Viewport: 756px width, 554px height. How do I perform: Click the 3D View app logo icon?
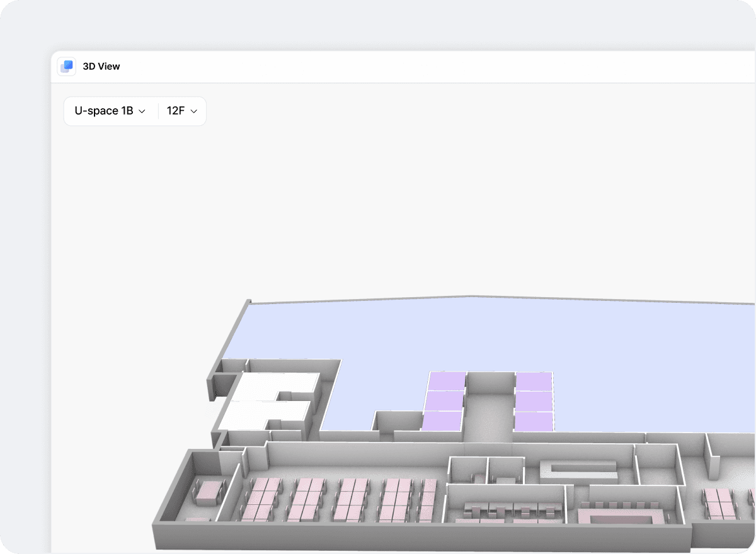[x=66, y=66]
